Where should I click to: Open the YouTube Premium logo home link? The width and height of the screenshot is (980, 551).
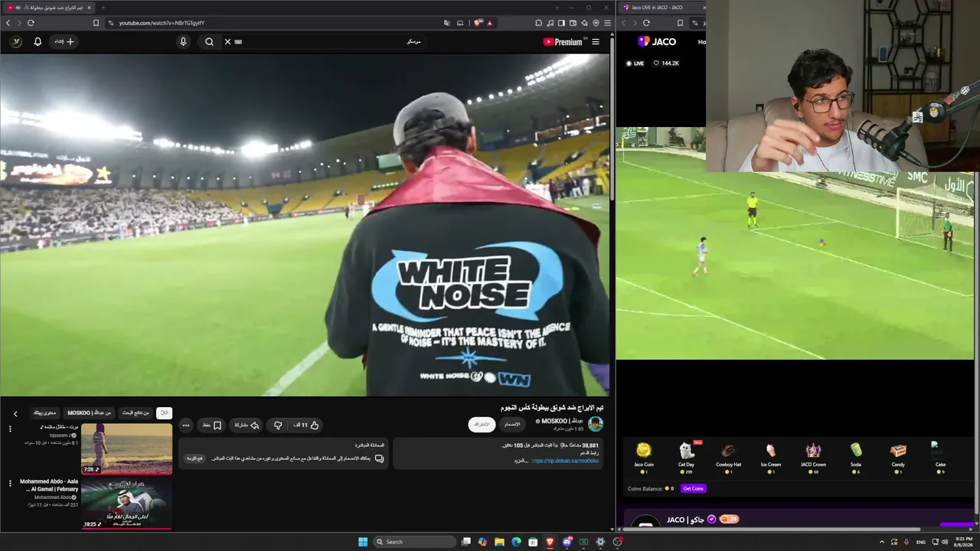pos(563,41)
